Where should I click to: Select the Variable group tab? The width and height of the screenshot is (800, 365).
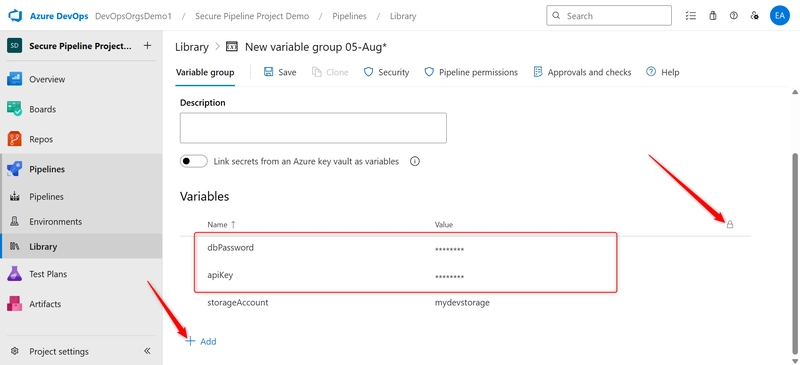coord(205,72)
